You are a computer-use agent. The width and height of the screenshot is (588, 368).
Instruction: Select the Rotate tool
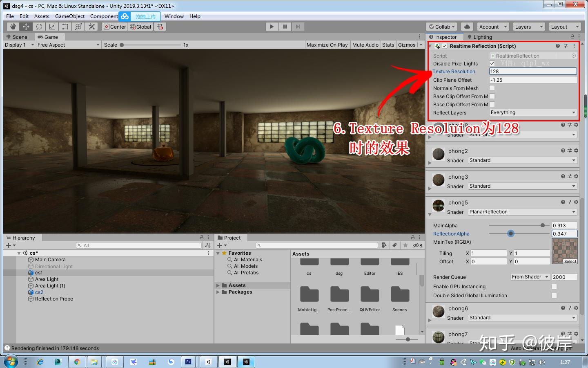[39, 26]
